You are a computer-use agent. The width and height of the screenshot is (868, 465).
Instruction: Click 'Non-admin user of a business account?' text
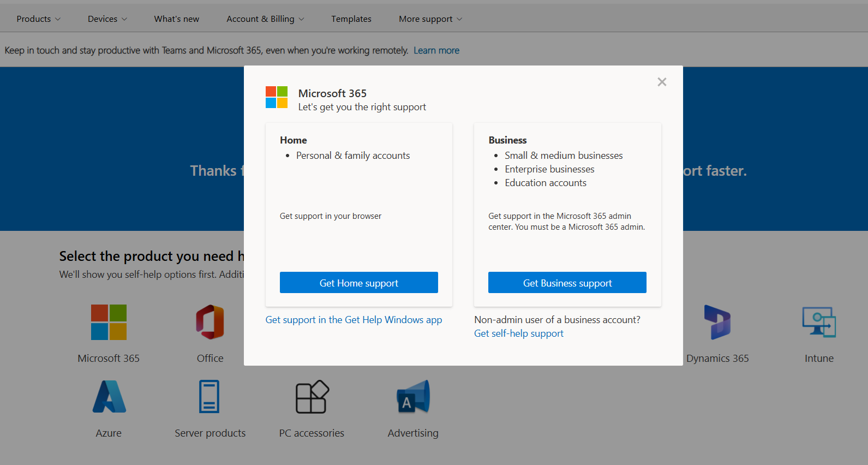pos(558,320)
